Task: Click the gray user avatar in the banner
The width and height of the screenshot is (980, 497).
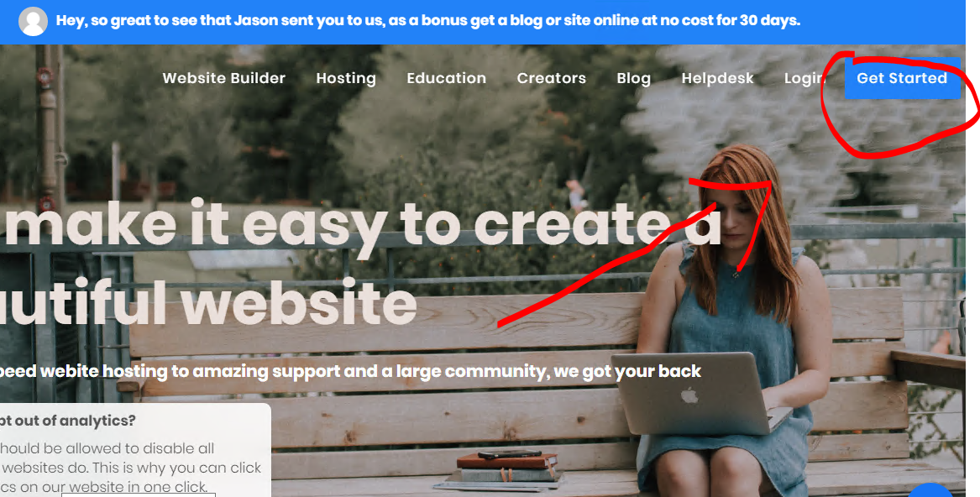Action: pyautogui.click(x=33, y=21)
